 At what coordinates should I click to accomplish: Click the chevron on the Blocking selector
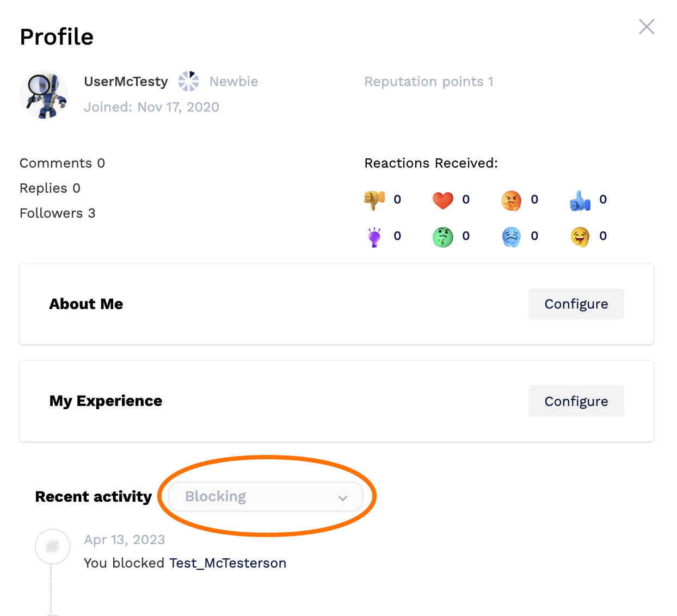pos(343,497)
